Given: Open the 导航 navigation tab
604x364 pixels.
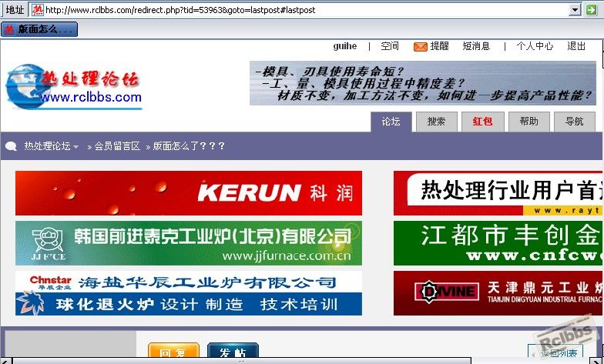Looking at the screenshot, I should tap(575, 122).
